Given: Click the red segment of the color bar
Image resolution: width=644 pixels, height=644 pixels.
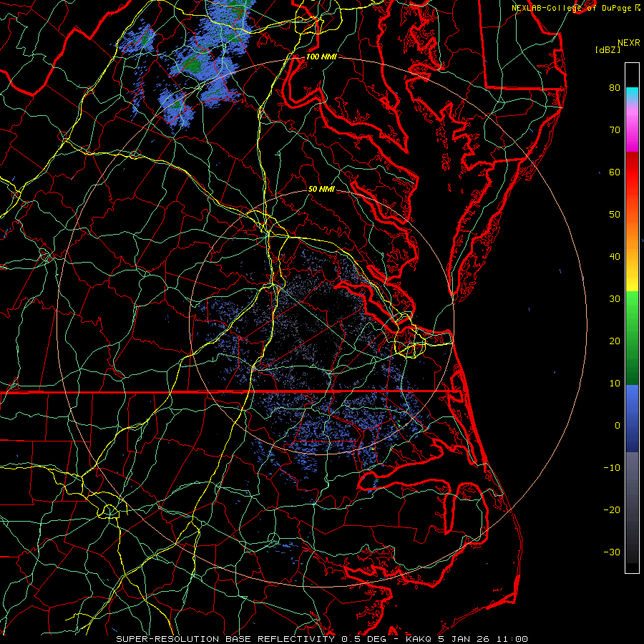Looking at the screenshot, I should pyautogui.click(x=632, y=172).
